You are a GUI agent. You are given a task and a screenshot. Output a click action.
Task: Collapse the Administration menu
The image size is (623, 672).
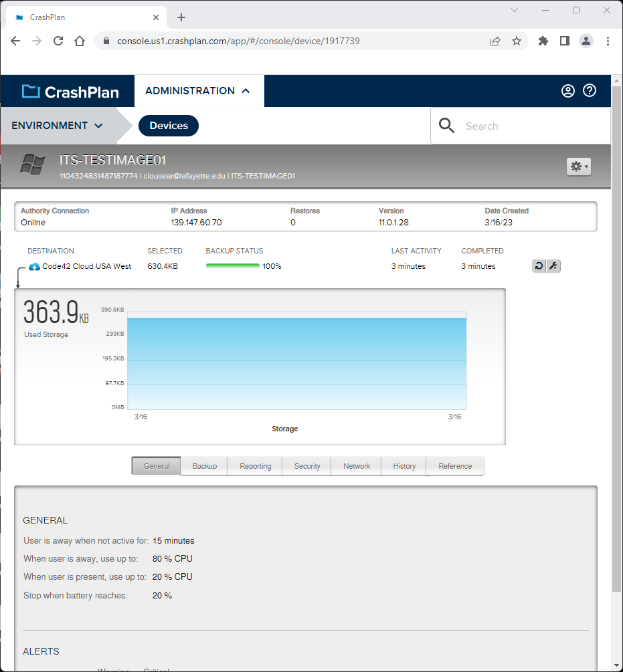197,91
